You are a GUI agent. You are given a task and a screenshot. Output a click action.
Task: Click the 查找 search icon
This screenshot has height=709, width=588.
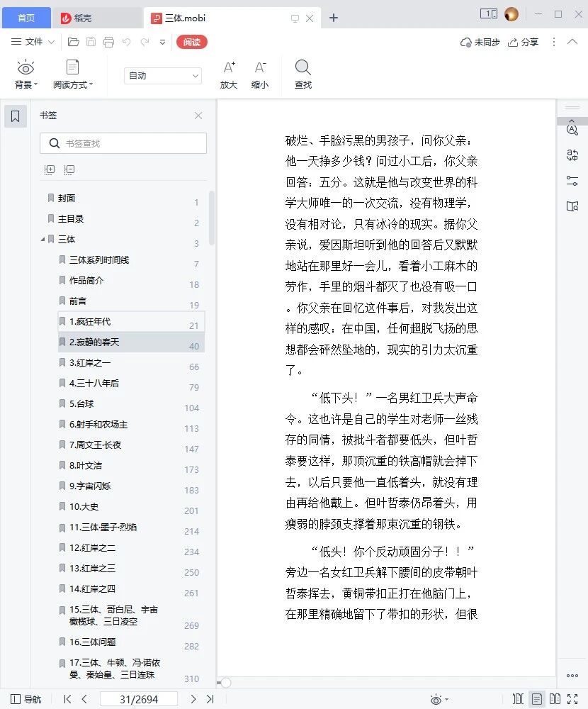[303, 74]
